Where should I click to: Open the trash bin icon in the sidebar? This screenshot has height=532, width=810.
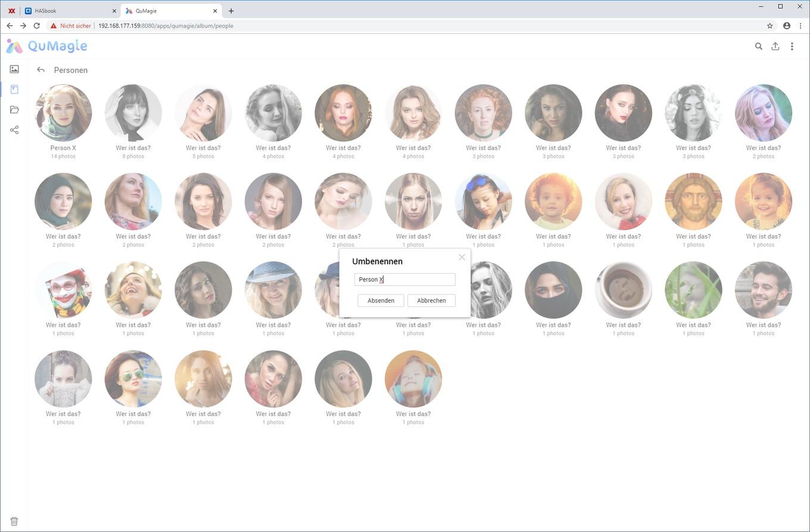pyautogui.click(x=14, y=521)
